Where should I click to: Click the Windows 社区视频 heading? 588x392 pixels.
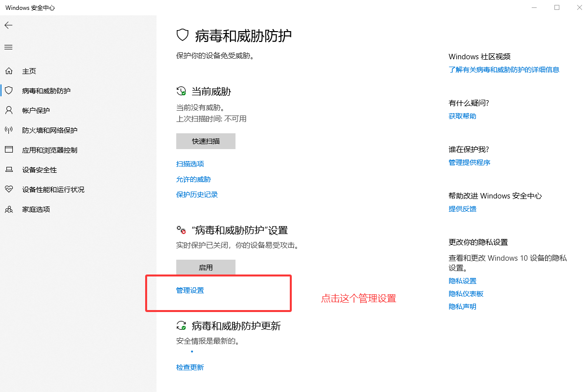(x=479, y=57)
